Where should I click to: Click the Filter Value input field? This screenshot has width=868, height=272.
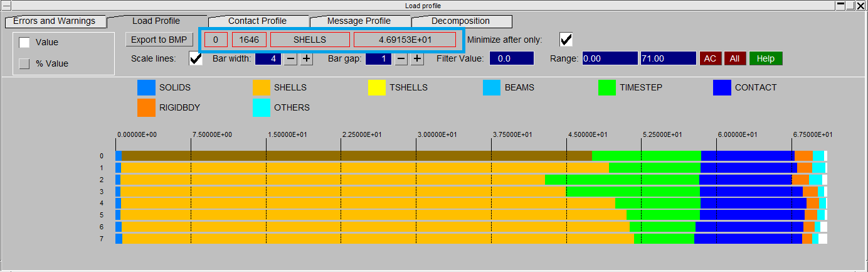click(x=512, y=58)
